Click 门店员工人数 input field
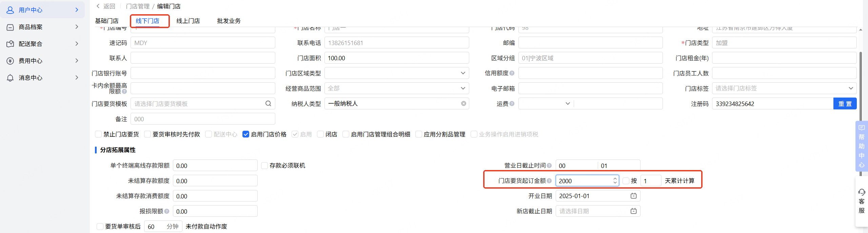 [784, 73]
